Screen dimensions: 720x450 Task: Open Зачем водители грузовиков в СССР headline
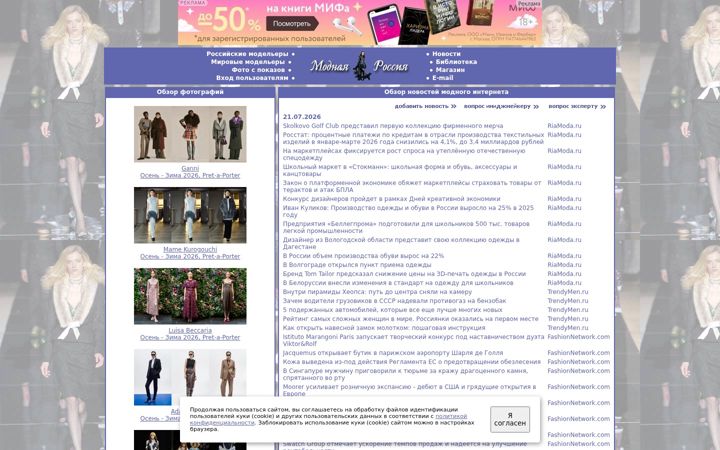pyautogui.click(x=394, y=301)
